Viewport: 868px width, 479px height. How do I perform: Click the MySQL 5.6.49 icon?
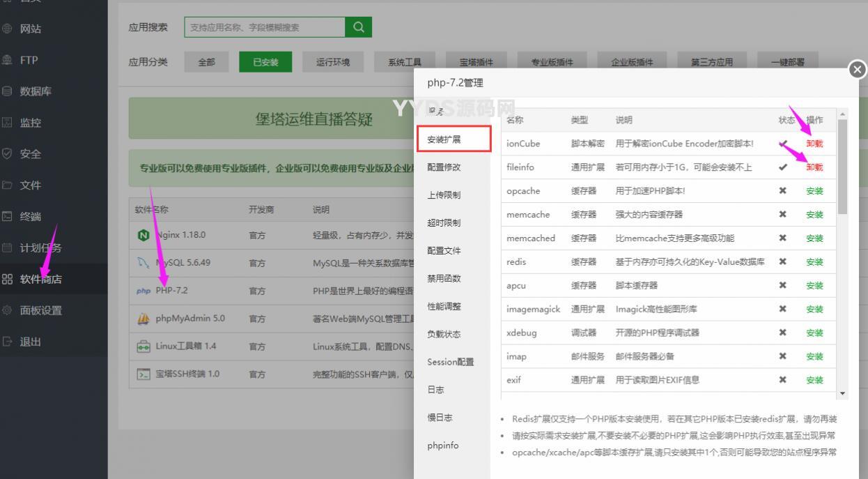tap(143, 262)
